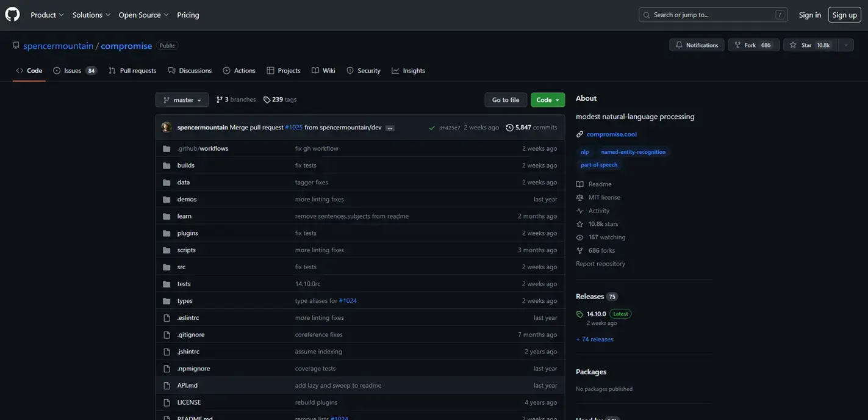Click the MIT license scale icon
Image resolution: width=868 pixels, height=420 pixels.
click(x=579, y=198)
